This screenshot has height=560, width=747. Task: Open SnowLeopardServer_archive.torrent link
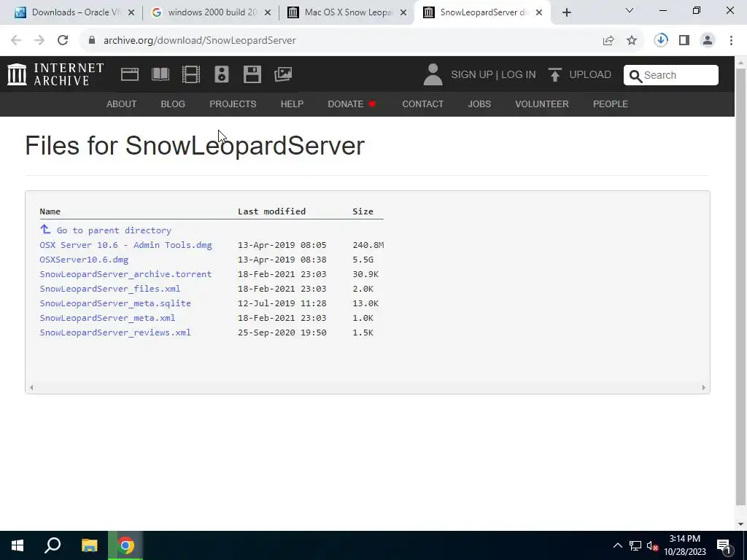pyautogui.click(x=125, y=274)
